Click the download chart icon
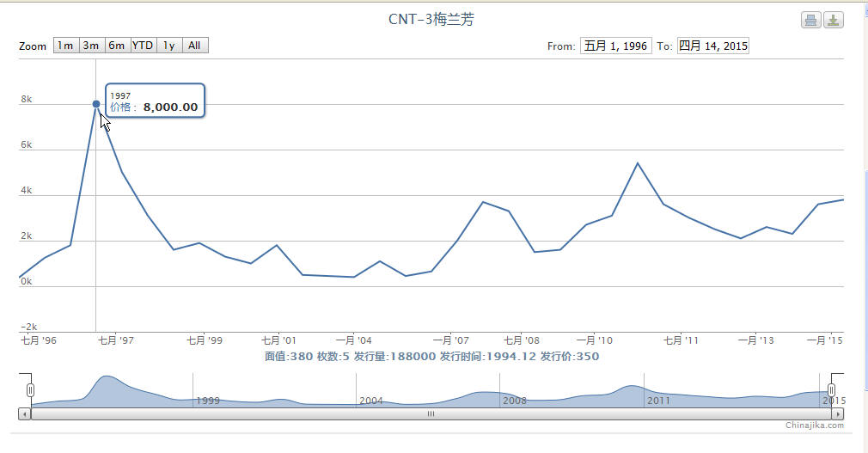Viewport: 868px width, 453px height. point(834,20)
